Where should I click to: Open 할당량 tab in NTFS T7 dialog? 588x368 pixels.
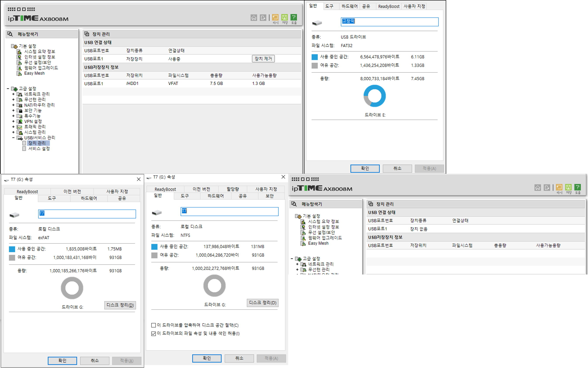(233, 189)
